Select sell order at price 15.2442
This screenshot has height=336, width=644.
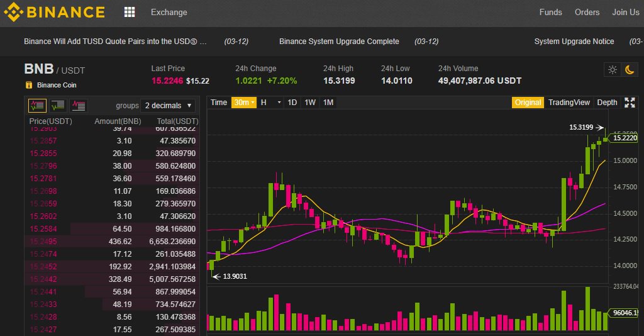112,279
